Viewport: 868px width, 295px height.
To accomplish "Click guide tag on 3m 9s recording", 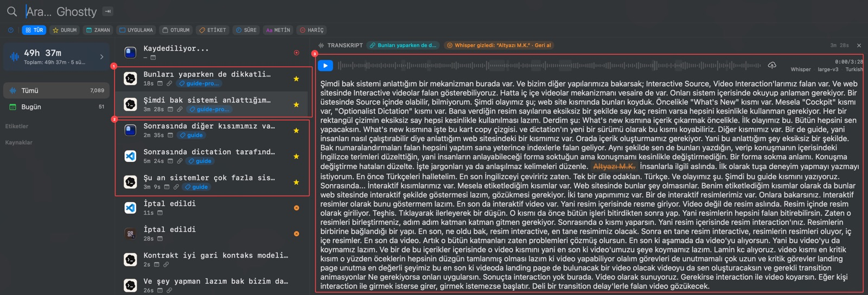I will pos(196,187).
